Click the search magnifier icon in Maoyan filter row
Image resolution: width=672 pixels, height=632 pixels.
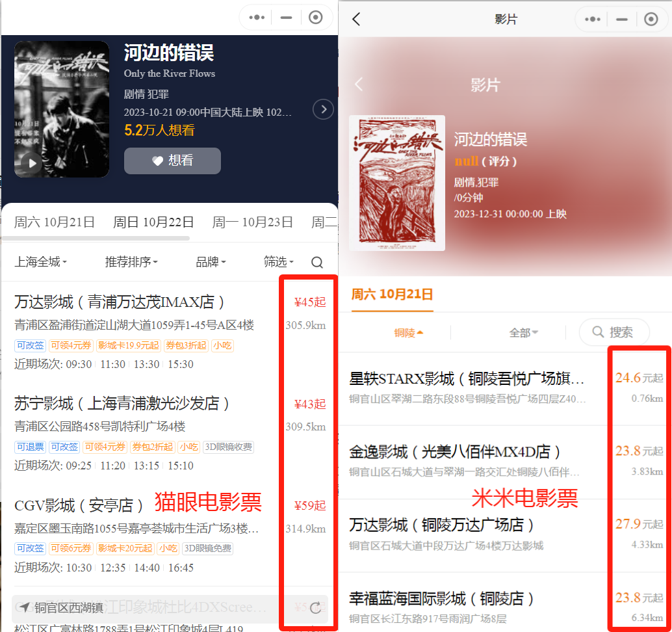[317, 263]
